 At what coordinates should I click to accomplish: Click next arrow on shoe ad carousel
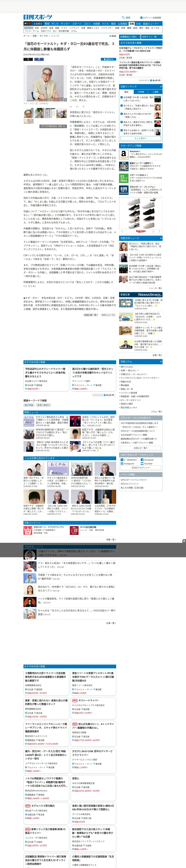159,231
